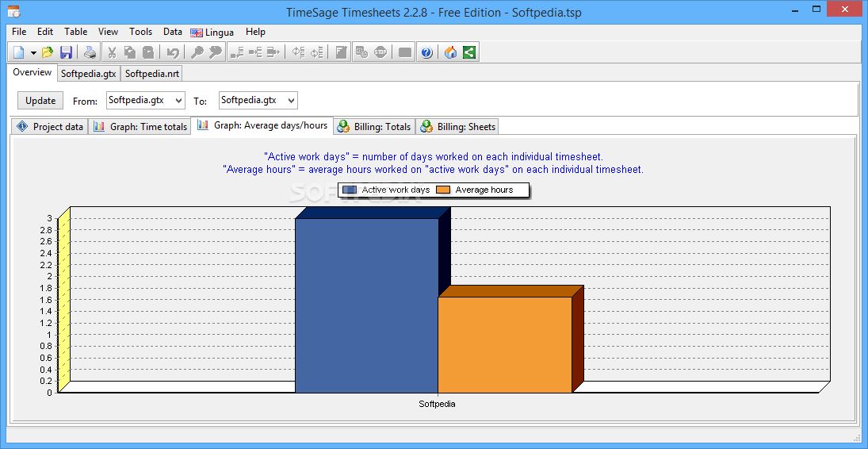
Task: Select the Billing: Sheets tab
Action: pyautogui.click(x=458, y=126)
